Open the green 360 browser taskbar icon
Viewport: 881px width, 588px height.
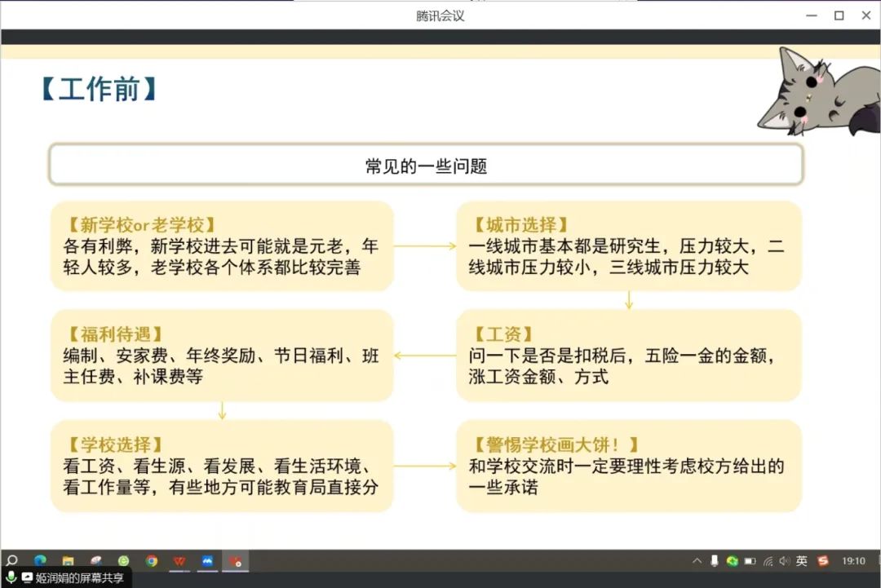(x=123, y=561)
